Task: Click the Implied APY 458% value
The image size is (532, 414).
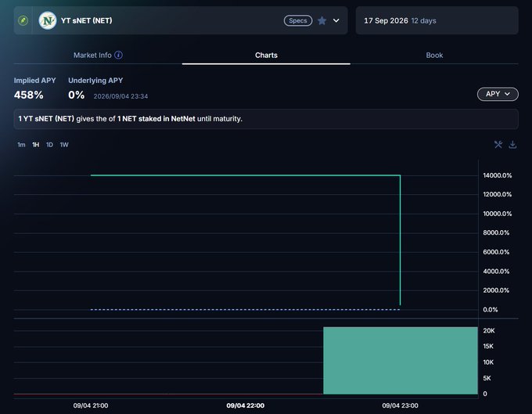Action: click(x=28, y=95)
